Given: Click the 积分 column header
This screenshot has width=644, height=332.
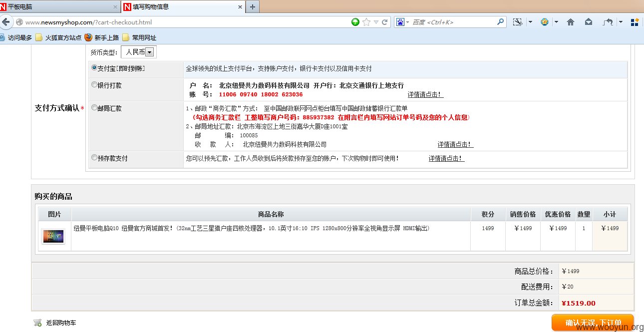Looking at the screenshot, I should 488,214.
